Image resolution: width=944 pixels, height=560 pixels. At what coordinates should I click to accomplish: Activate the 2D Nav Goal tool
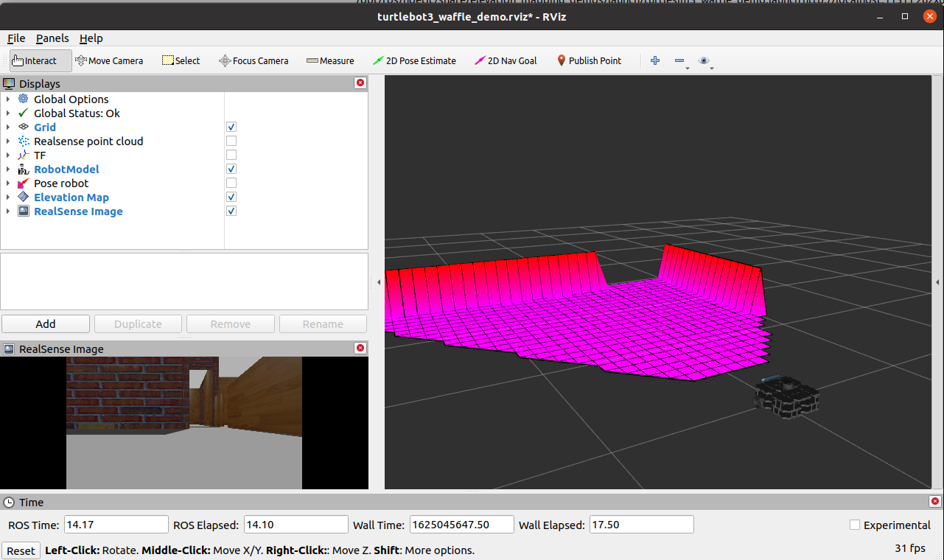tap(506, 60)
